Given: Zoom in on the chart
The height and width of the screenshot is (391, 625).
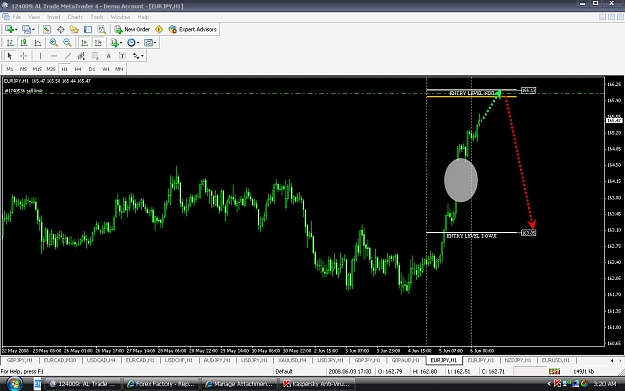Looking at the screenshot, I should point(53,43).
